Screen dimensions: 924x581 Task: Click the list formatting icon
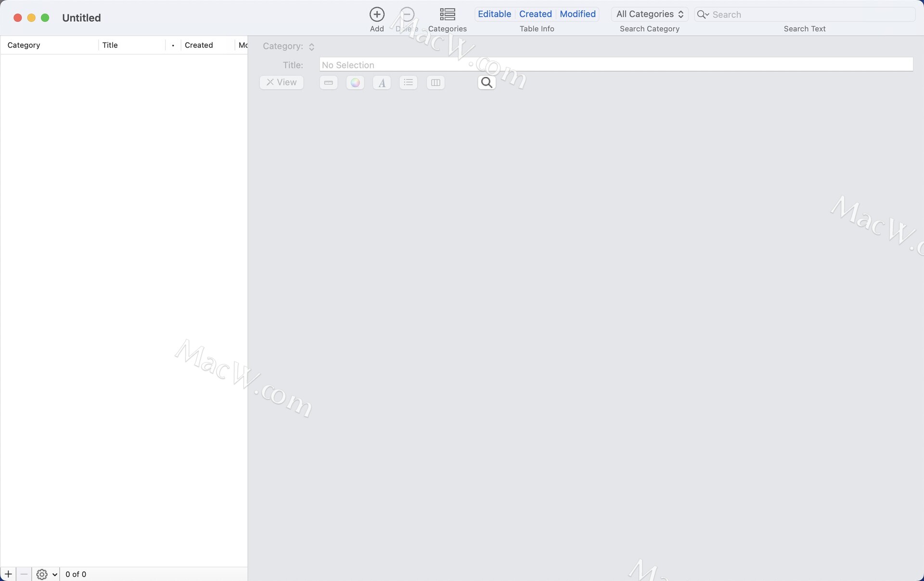[x=409, y=83]
